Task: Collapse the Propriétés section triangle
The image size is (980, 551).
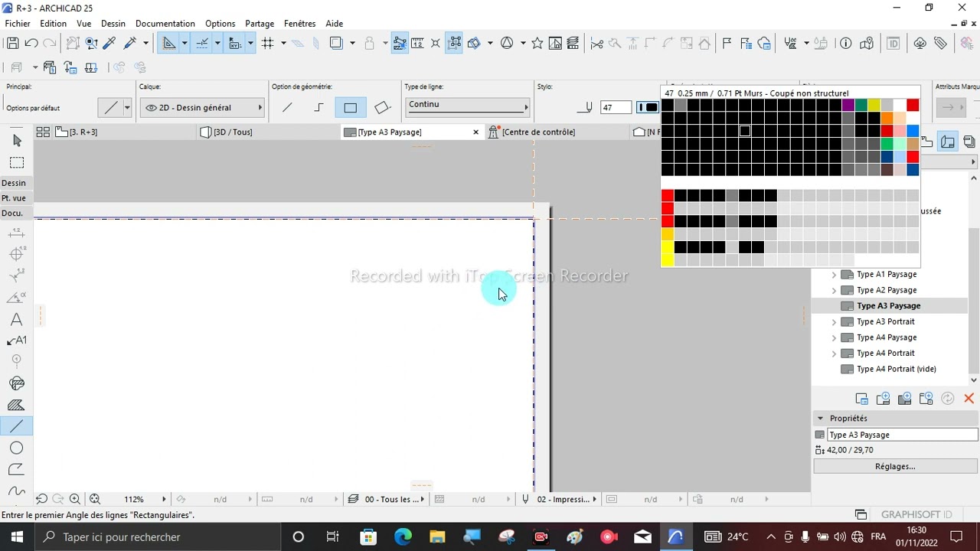Action: (820, 419)
